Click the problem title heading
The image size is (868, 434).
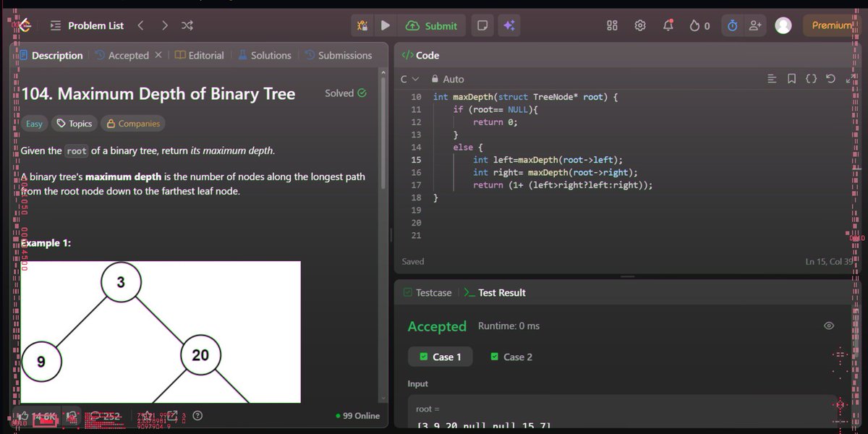pyautogui.click(x=158, y=94)
